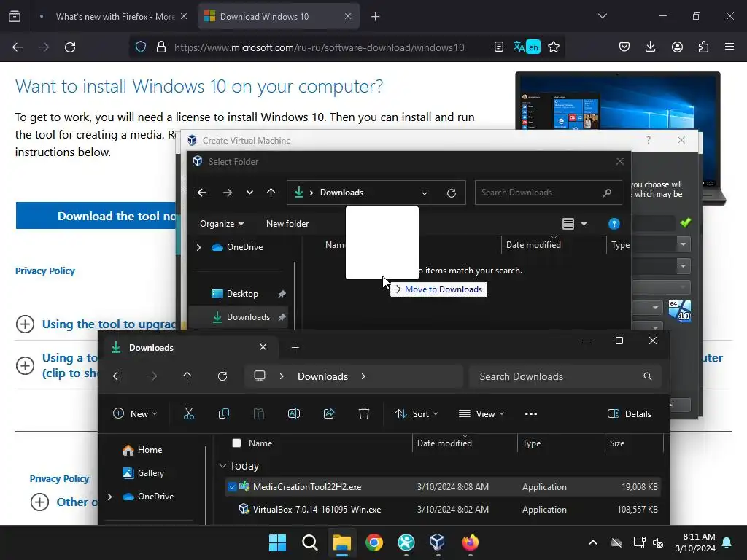Screen dimensions: 747x560
Task: Click New folder in Select Folder dialog
Action: click(x=287, y=224)
